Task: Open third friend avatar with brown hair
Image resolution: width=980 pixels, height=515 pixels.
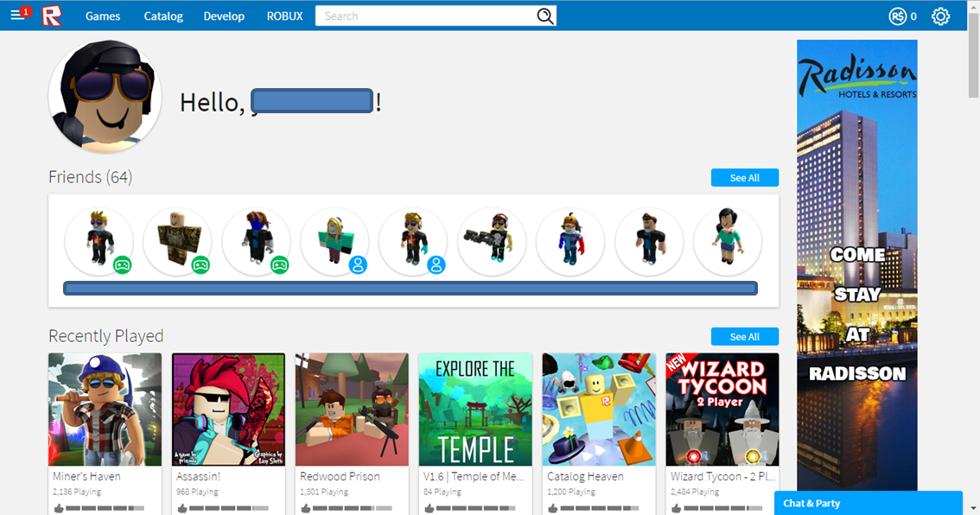Action: (257, 242)
